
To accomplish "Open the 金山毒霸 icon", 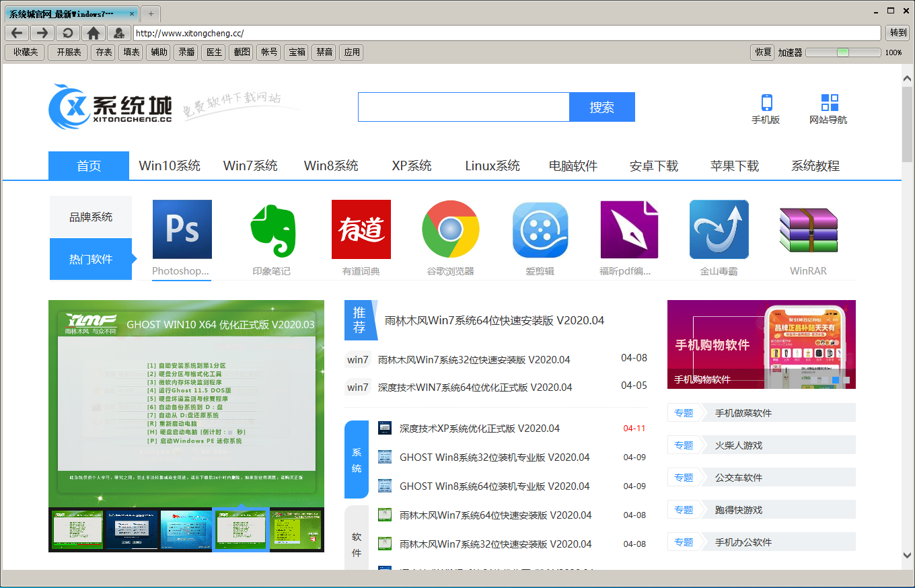I will (x=719, y=229).
